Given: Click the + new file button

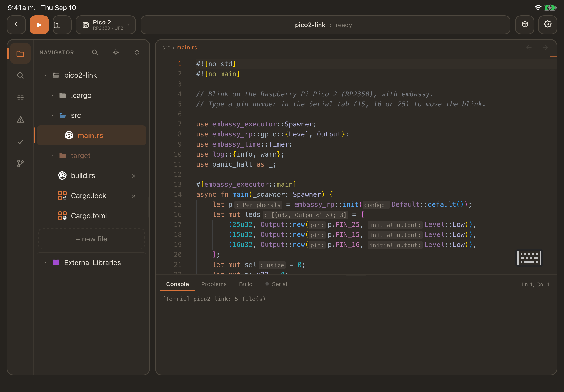Looking at the screenshot, I should pos(91,239).
